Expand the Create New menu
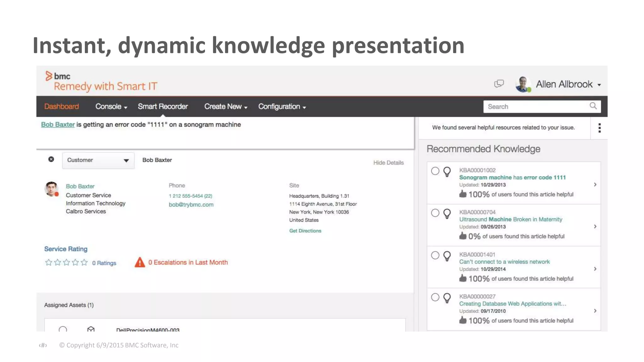The image size is (644, 362). [226, 107]
